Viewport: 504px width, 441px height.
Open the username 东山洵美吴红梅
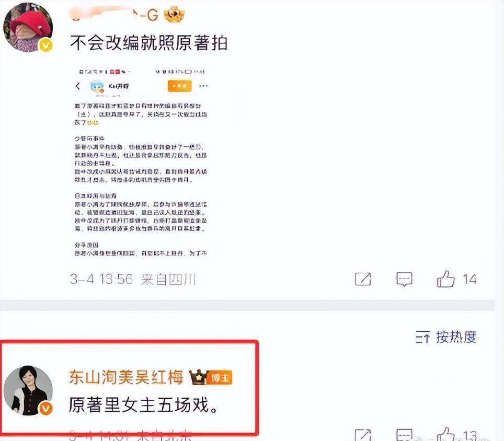[126, 377]
